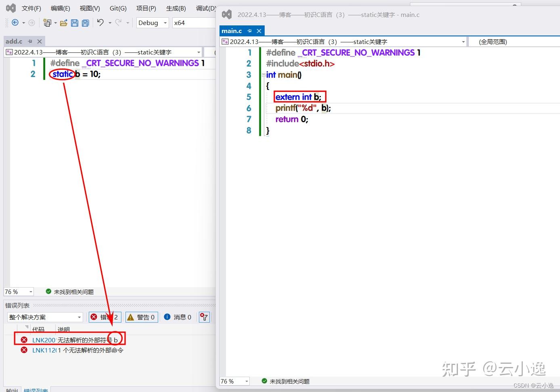Open the 文件(F) menu
Viewport: 560px width, 392px height.
point(31,8)
